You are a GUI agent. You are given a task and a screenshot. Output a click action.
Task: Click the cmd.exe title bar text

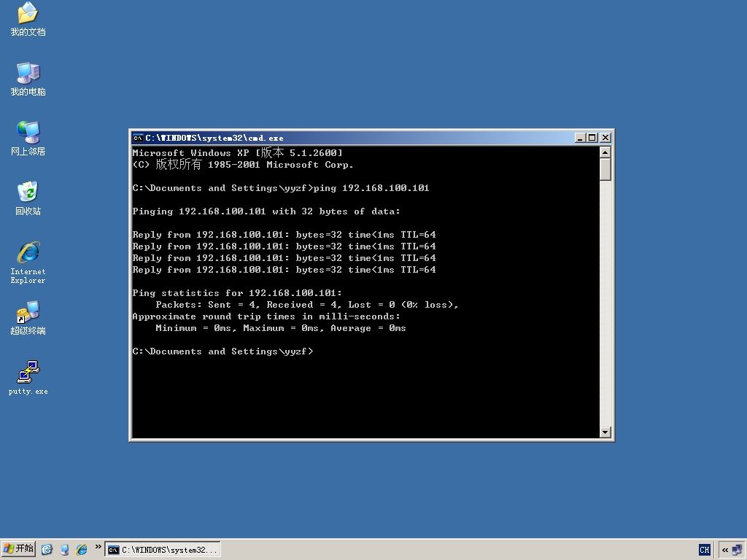214,138
